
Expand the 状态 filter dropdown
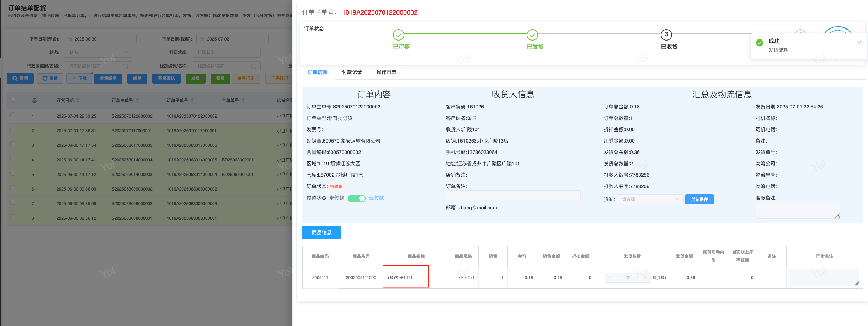click(x=98, y=53)
